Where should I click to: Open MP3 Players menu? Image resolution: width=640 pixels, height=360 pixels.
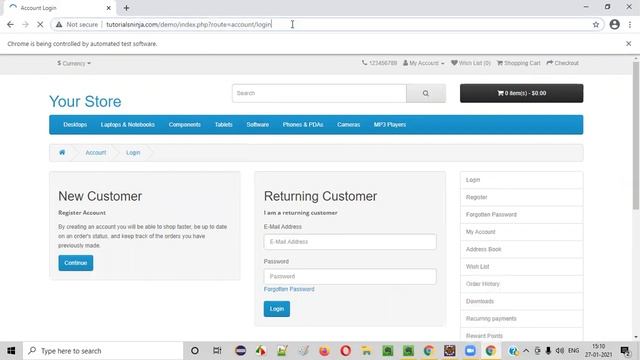[390, 124]
